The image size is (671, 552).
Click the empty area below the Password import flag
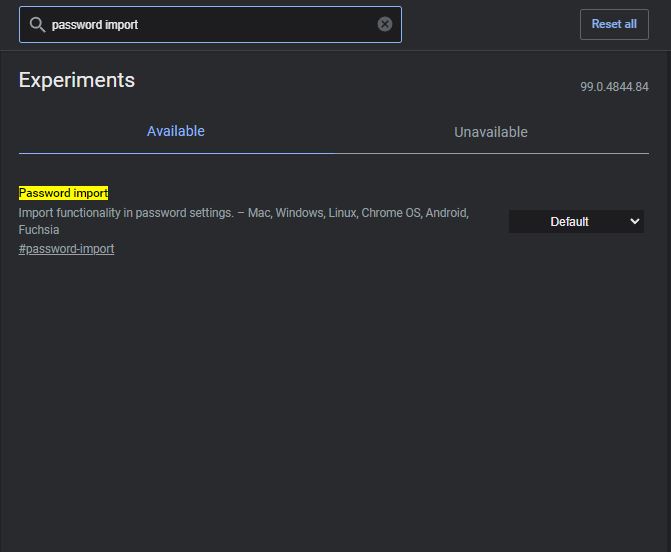(x=334, y=402)
